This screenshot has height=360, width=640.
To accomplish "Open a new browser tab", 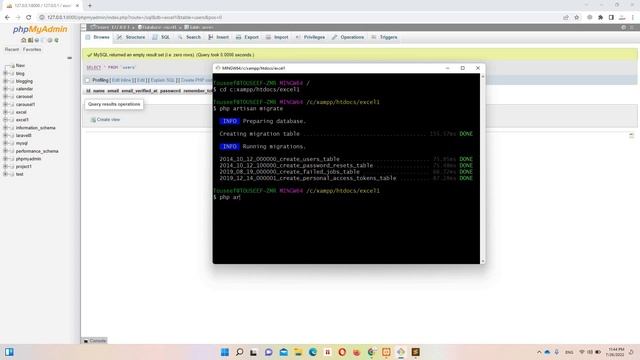I will (90, 6).
